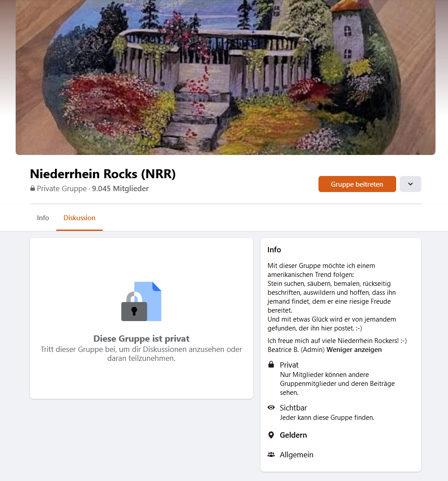Select the Diskussion tab
This screenshot has height=481, width=448.
(x=80, y=218)
